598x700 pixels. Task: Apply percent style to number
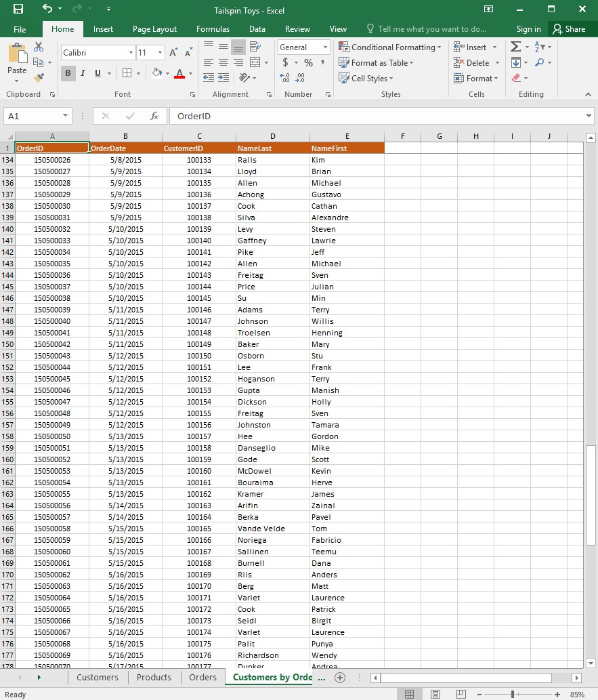tap(308, 62)
